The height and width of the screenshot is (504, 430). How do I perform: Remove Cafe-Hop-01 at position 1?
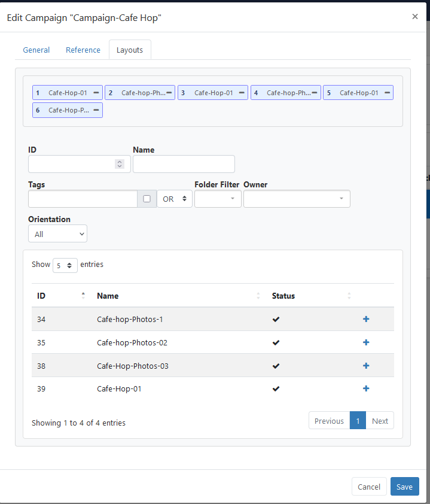[96, 93]
